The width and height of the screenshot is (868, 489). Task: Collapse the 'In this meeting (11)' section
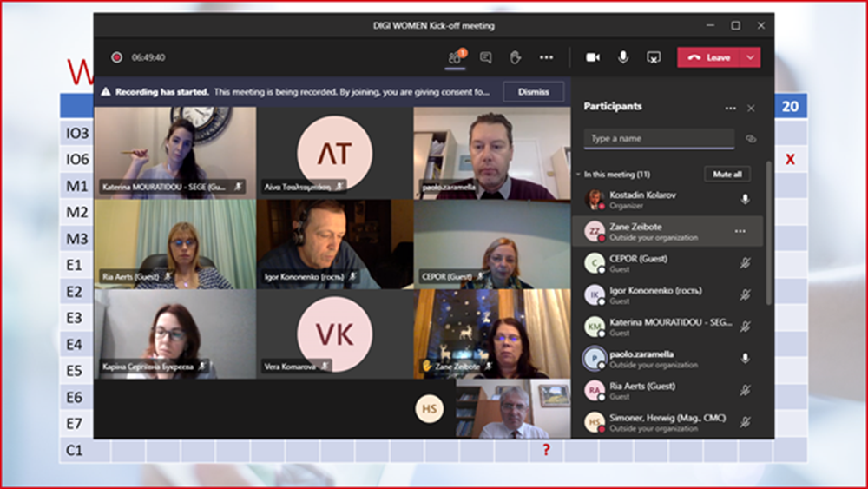[x=578, y=175]
